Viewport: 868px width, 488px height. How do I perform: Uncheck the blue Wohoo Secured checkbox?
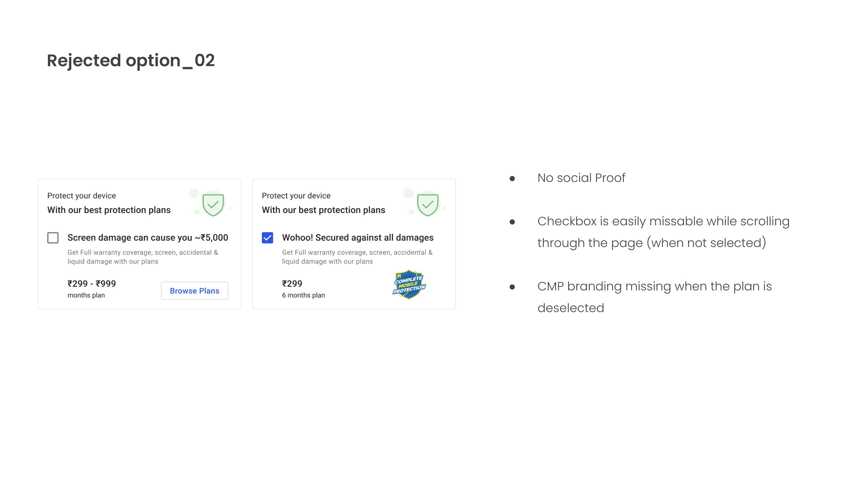(x=268, y=238)
